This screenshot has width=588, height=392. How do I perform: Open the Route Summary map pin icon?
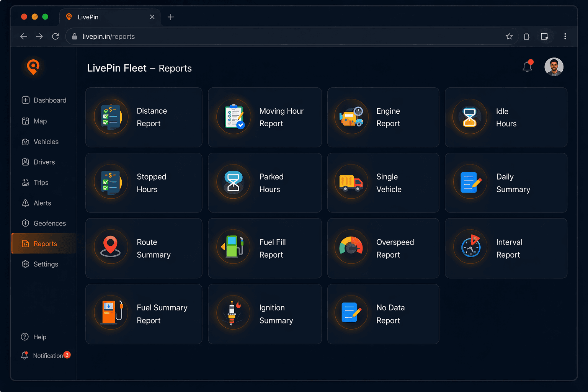111,248
